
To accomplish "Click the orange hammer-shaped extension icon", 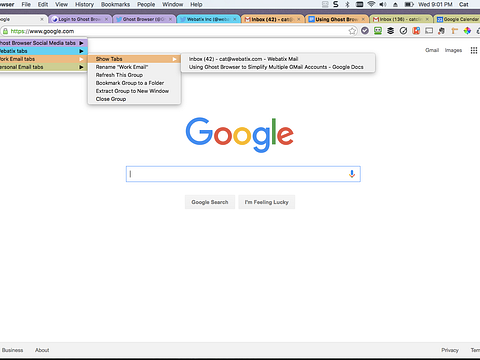I will coord(454,31).
